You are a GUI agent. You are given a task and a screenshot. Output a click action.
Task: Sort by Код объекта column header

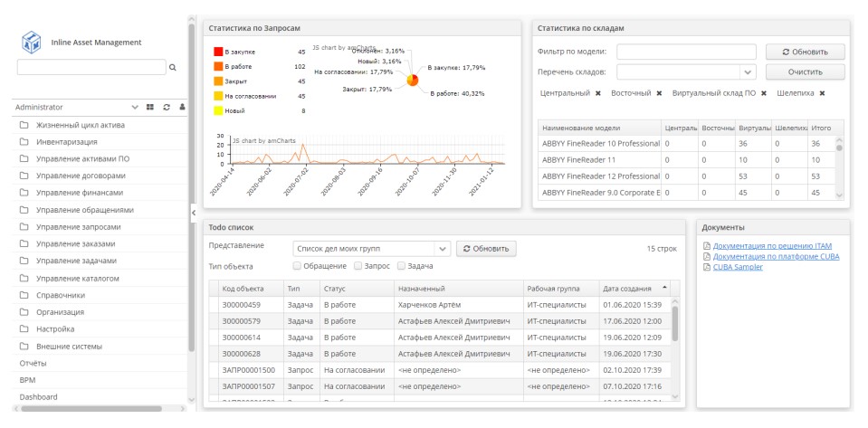pos(252,289)
